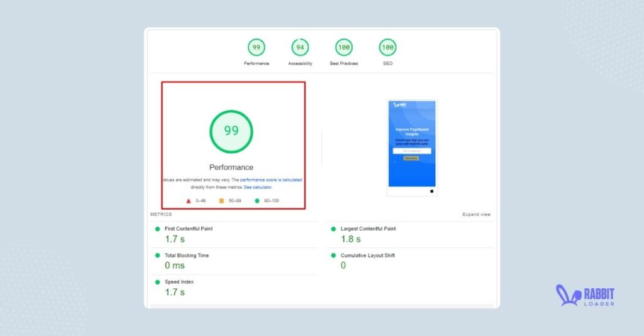644x336 pixels.
Task: Click the Best Practices 100 score gauge
Action: pyautogui.click(x=344, y=48)
